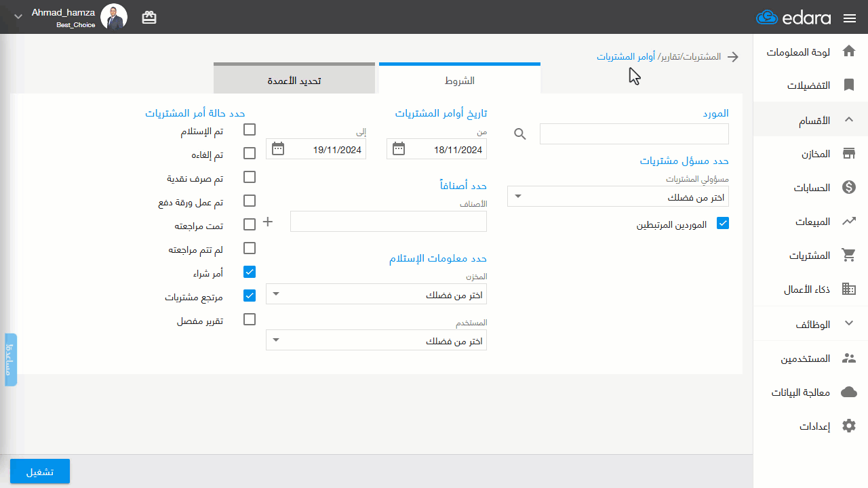Screen dimensions: 868x488
Task: Uncheck the مرتجع مشتريات checkbox
Action: click(250, 296)
